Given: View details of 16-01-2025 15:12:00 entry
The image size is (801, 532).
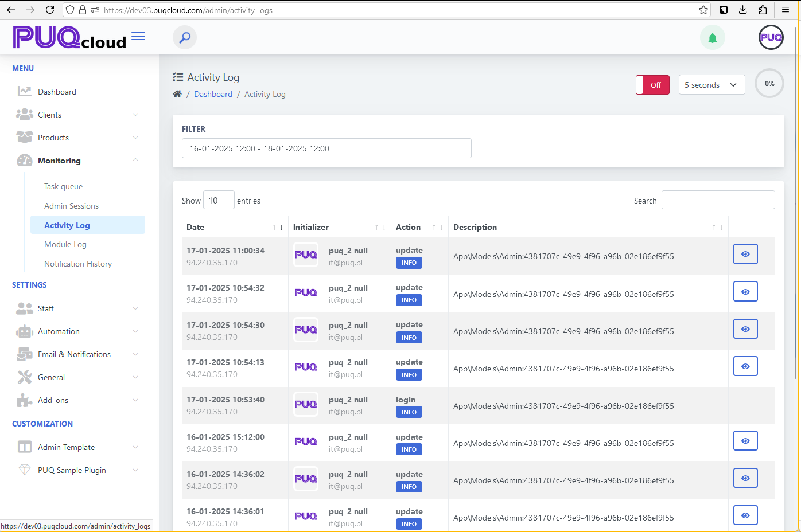Looking at the screenshot, I should (745, 441).
